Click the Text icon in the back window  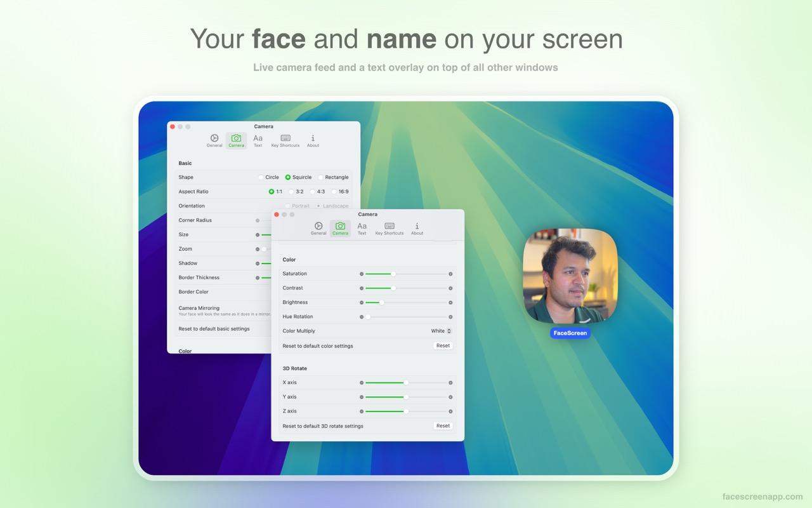pyautogui.click(x=258, y=138)
